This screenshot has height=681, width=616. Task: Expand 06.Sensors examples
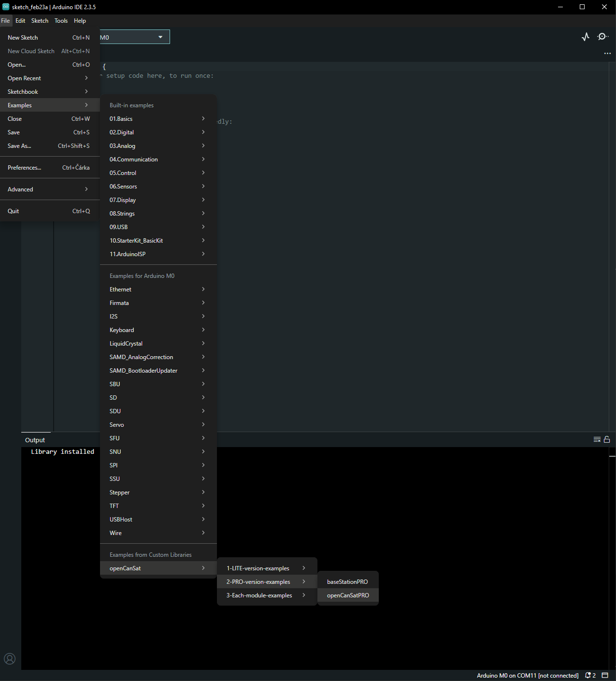click(158, 187)
